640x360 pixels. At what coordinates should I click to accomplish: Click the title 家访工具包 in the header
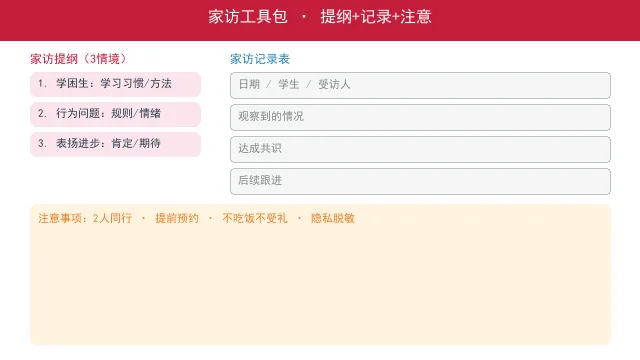248,17
